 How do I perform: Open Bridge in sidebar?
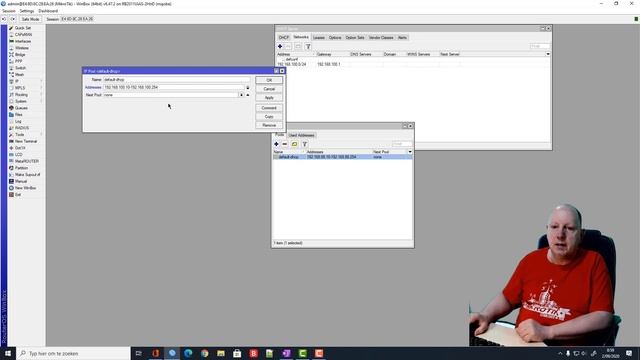(x=20, y=55)
